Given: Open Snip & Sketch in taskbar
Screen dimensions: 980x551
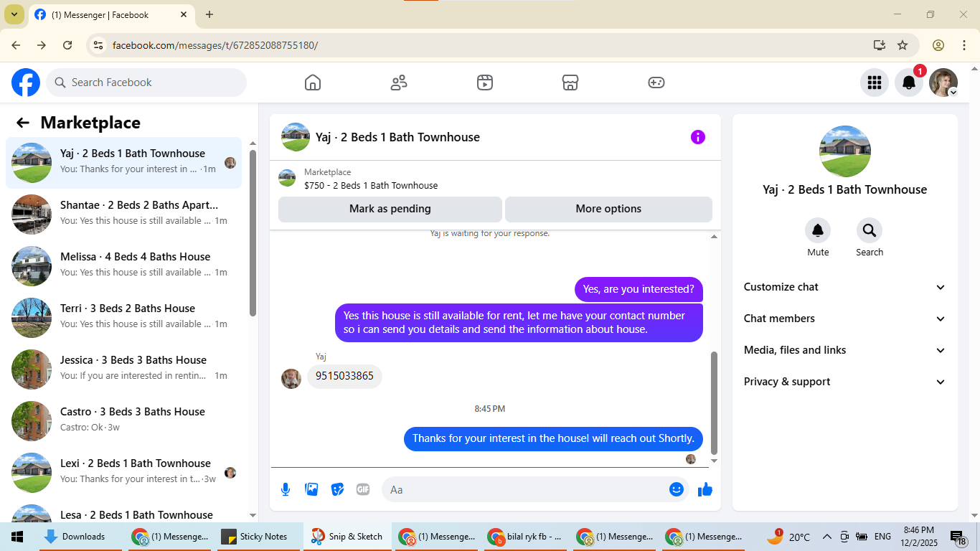Looking at the screenshot, I should (x=347, y=537).
